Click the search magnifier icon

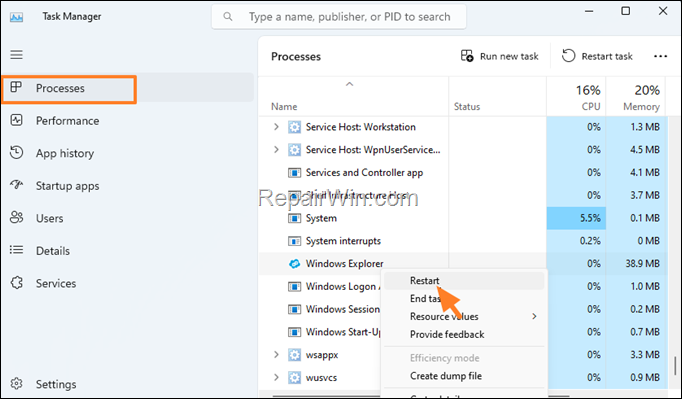point(227,17)
